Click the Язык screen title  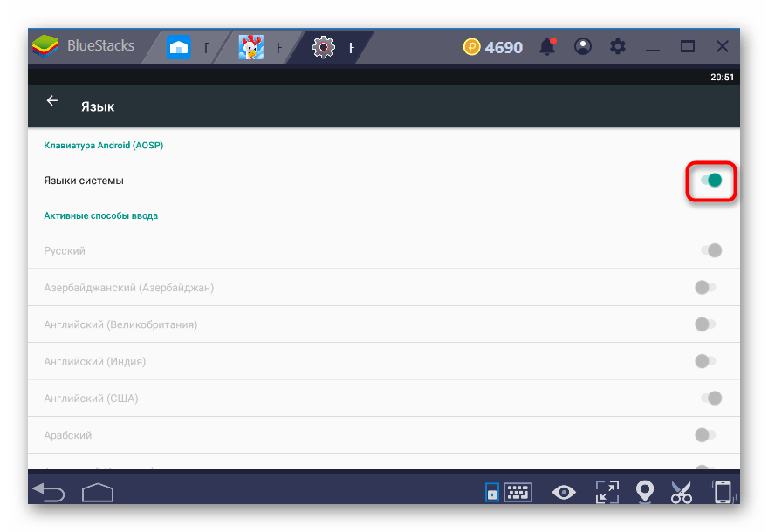pyautogui.click(x=98, y=106)
